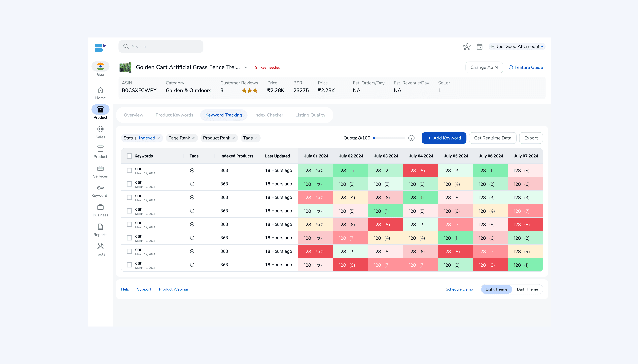Image resolution: width=638 pixels, height=364 pixels.
Task: Edit the Status: Indexed filter
Action: 158,138
